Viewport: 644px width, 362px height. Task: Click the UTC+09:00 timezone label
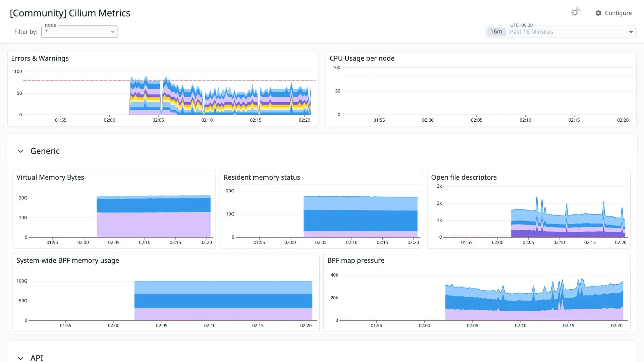click(x=521, y=25)
